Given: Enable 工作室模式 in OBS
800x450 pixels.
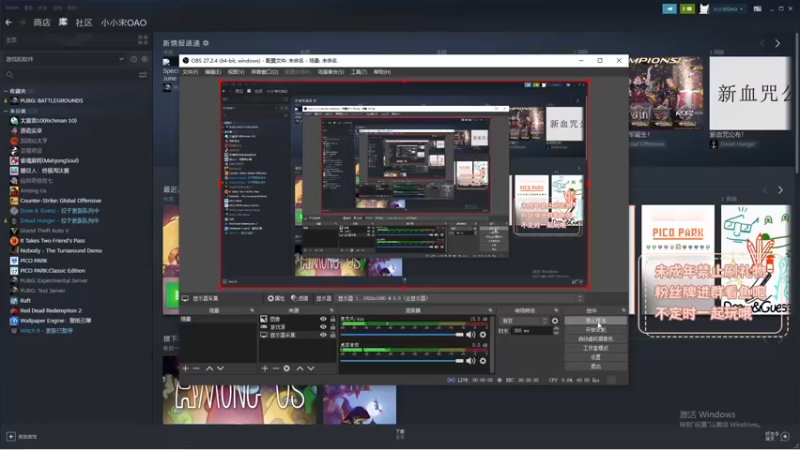Looking at the screenshot, I should 595,348.
